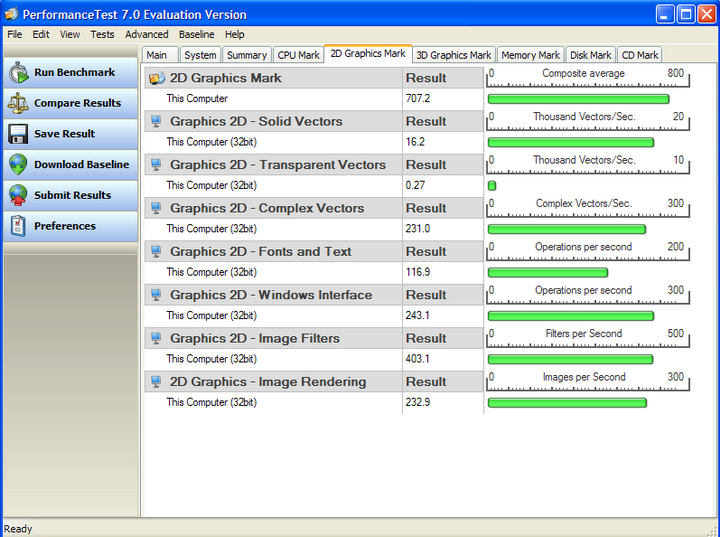This screenshot has height=537, width=720.
Task: Click the Compare Results scales icon
Action: [x=18, y=103]
